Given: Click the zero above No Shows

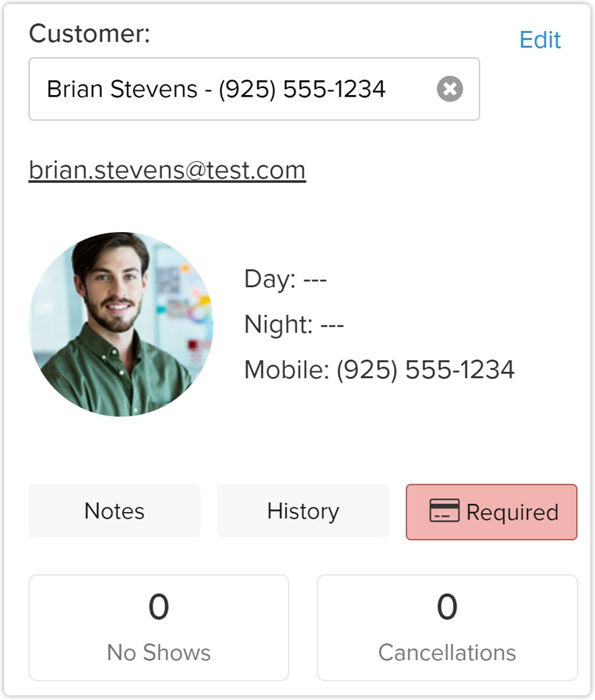Looking at the screenshot, I should coord(159,607).
